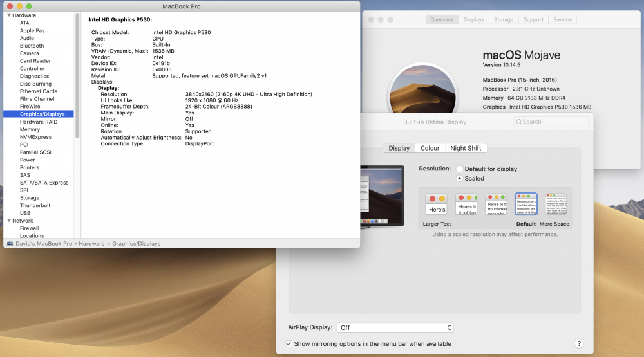The image size is (644, 357).
Task: Collapse the Hardware tree section
Action: click(9, 15)
